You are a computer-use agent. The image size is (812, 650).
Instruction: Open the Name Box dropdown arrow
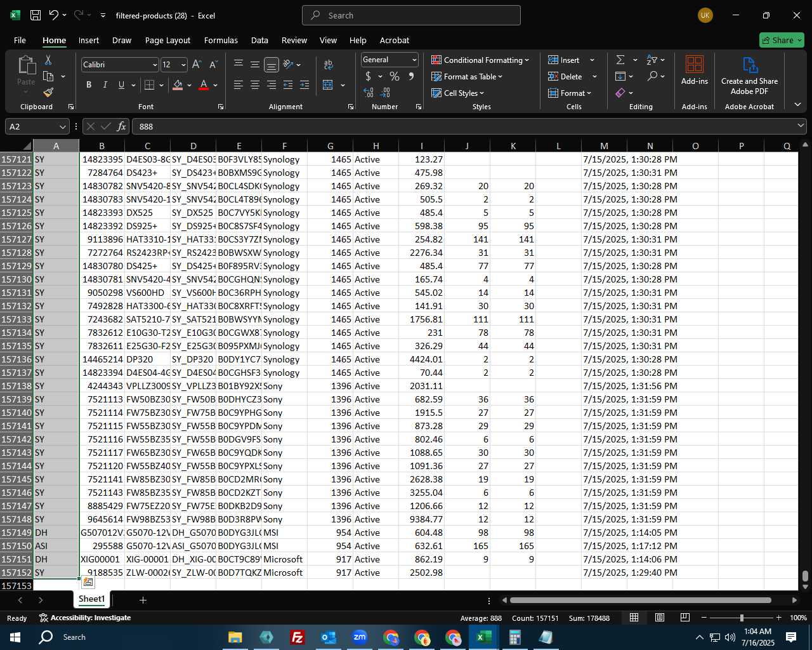(x=62, y=126)
